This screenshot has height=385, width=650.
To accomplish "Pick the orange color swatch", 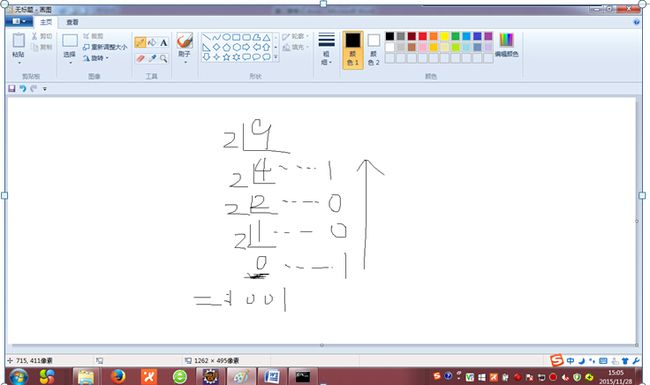I will pyautogui.click(x=434, y=36).
